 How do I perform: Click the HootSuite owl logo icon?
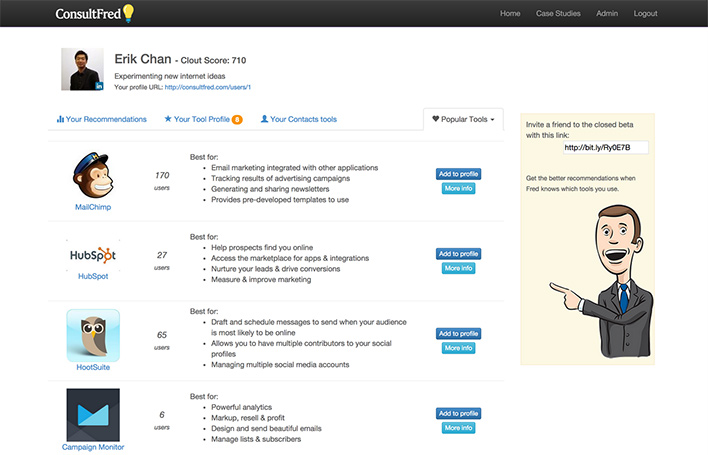pos(92,335)
